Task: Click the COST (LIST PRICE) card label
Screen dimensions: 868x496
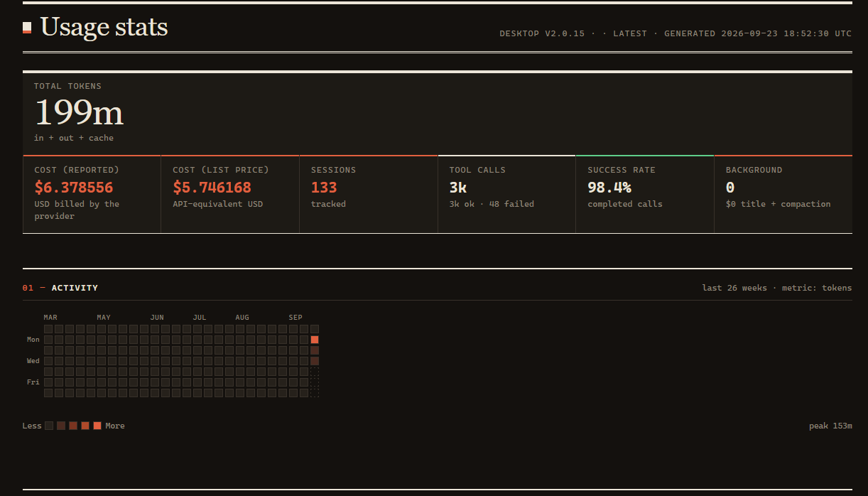Action: 221,170
